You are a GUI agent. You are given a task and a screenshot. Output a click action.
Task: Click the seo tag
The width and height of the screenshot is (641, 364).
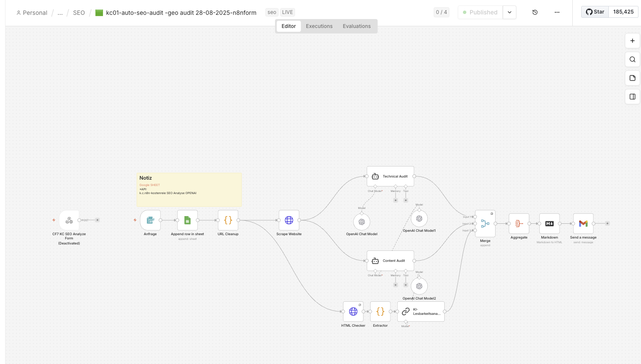click(x=272, y=12)
